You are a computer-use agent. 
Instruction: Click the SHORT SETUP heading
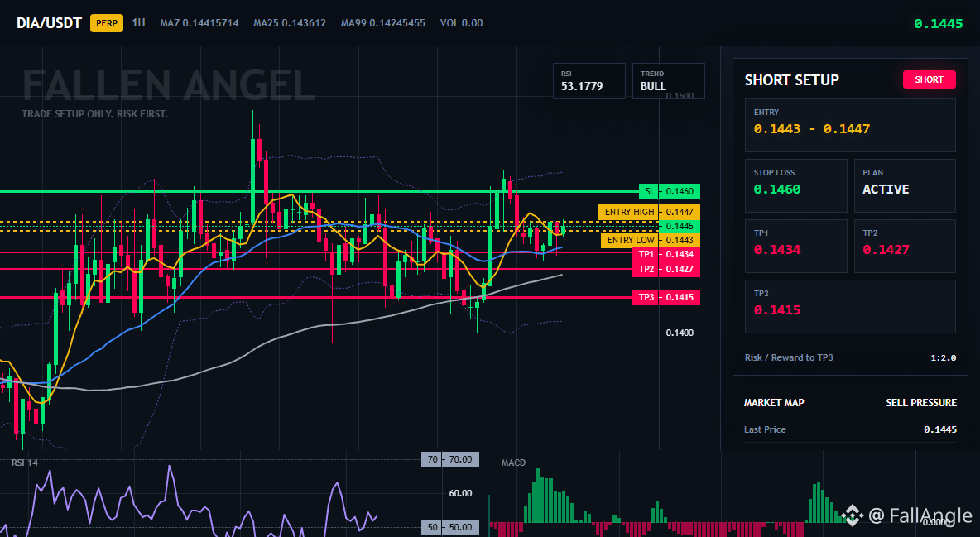click(792, 80)
